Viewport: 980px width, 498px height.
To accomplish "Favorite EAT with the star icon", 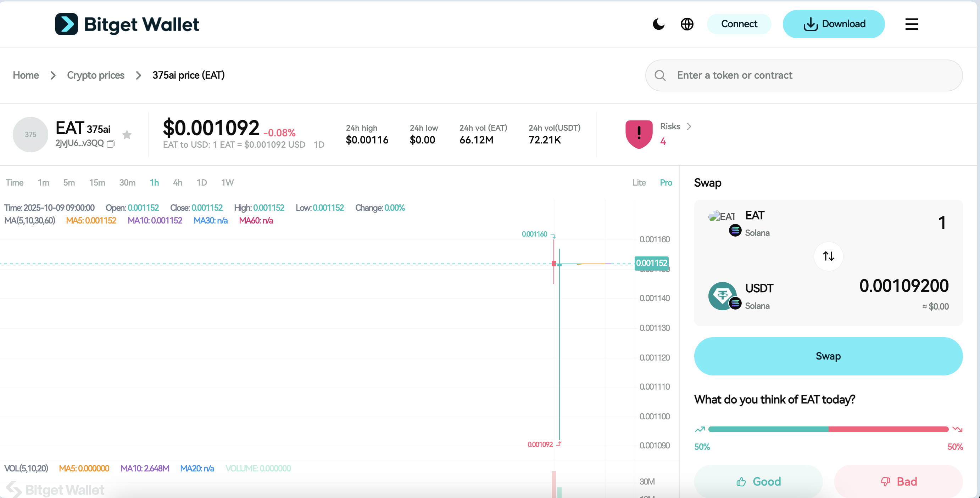I will coord(127,135).
